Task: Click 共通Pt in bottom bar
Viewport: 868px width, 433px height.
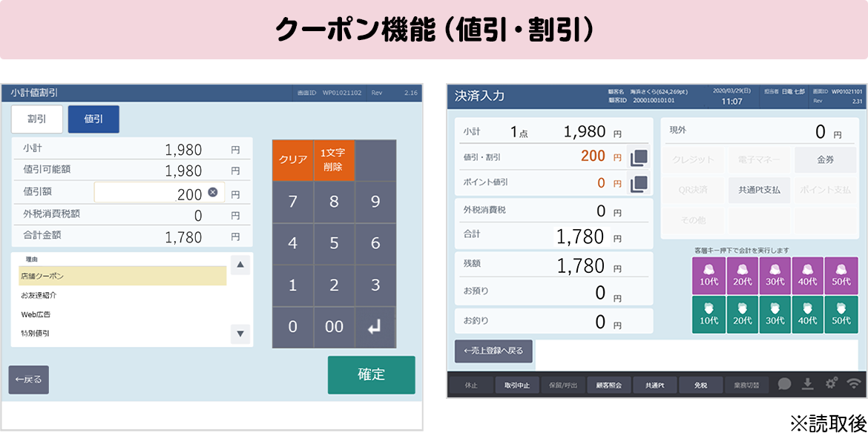Action: click(654, 384)
